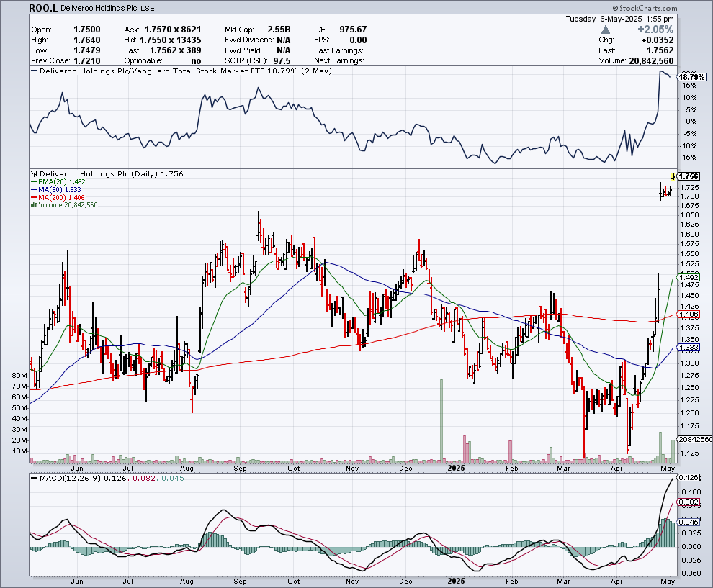The width and height of the screenshot is (713, 588).
Task: Click the Low value 1.7479
Action: [87, 50]
